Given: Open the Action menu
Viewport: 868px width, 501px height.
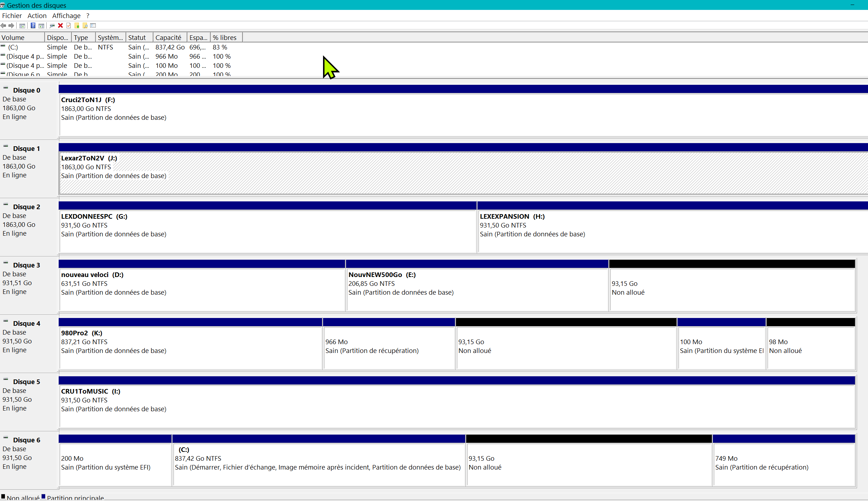Looking at the screenshot, I should 37,16.
